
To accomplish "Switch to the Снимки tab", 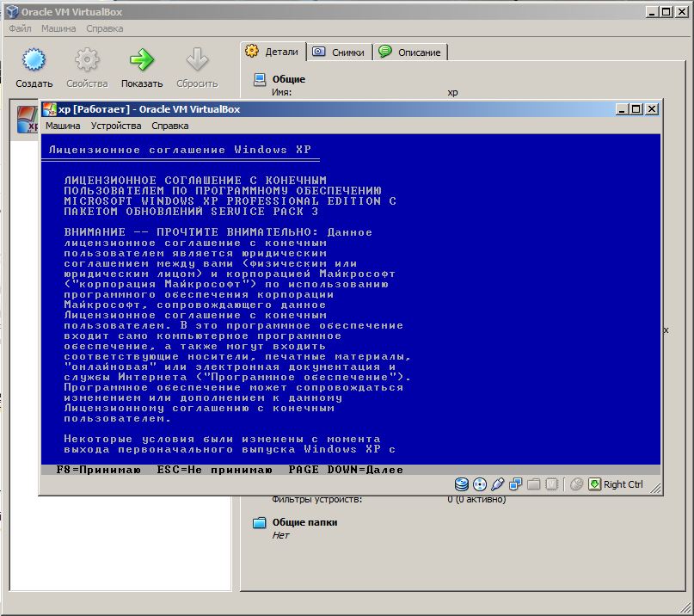I will point(339,52).
